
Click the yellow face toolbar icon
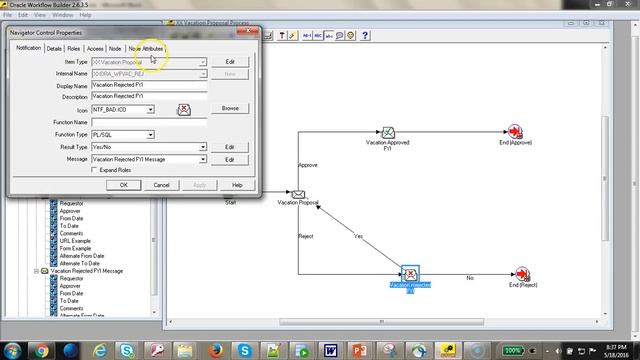click(x=350, y=36)
